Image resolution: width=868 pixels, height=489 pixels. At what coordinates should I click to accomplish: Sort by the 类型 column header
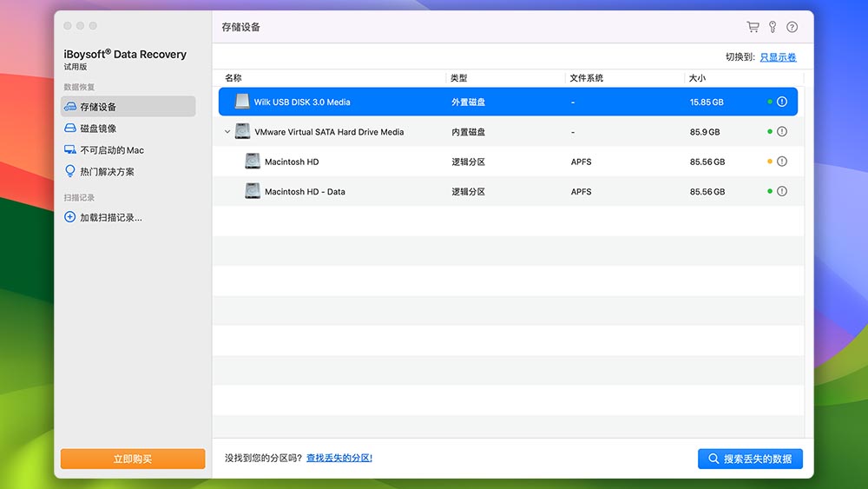459,78
